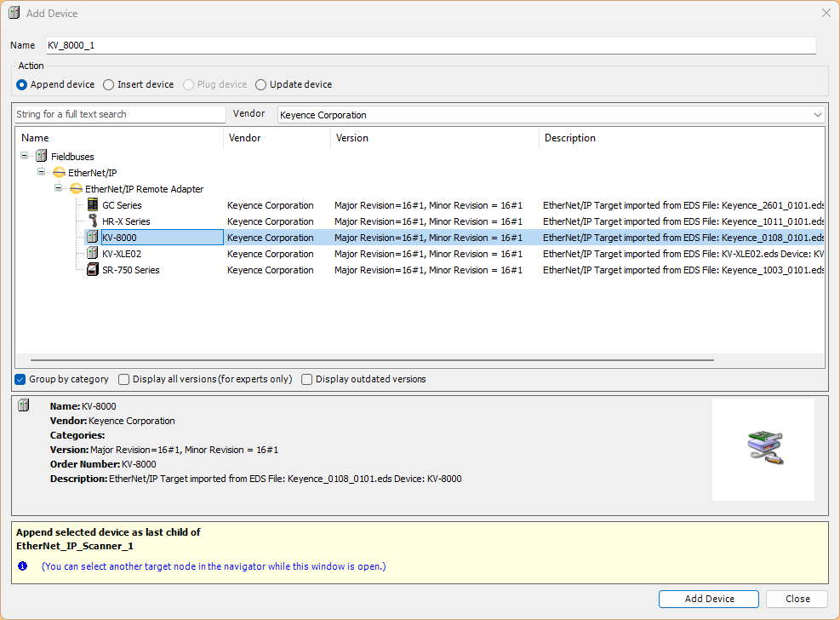840x620 pixels.
Task: Sort by the Name column header
Action: [119, 138]
